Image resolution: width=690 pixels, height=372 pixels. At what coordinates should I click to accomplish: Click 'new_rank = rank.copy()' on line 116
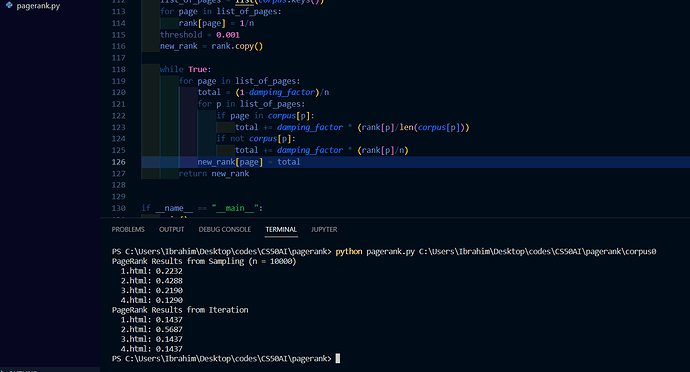click(211, 46)
